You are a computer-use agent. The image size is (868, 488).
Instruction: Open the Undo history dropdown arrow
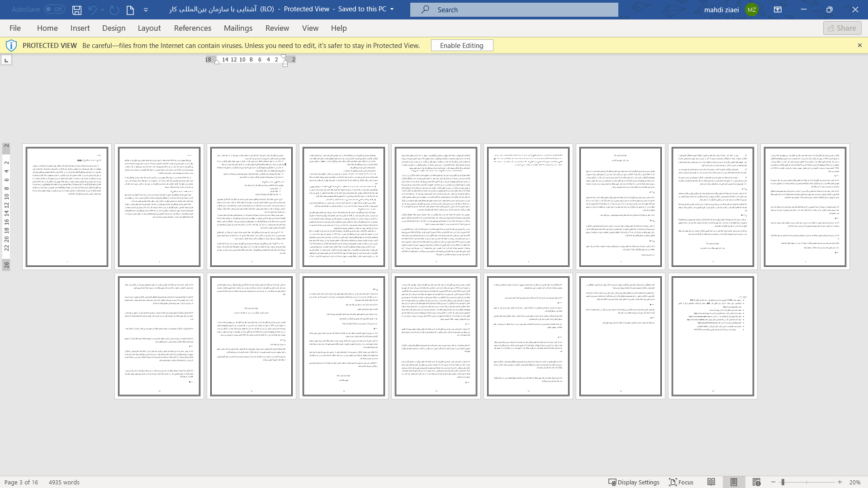coord(103,9)
